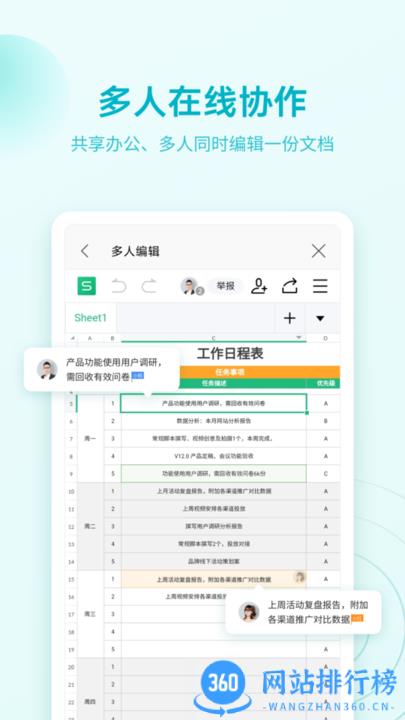The width and height of the screenshot is (405, 720).
Task: Click bubble text 产品功能使用用户调研，需回收有效问卷
Action: 114,370
